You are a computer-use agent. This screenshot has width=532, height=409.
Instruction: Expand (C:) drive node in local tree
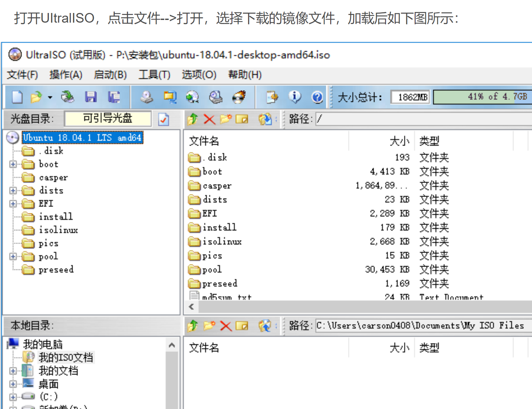(13, 397)
